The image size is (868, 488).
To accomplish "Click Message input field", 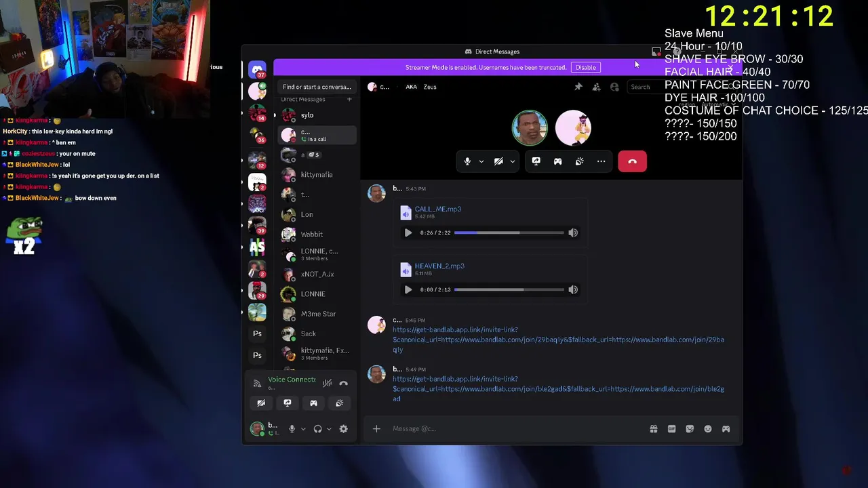I will [x=515, y=428].
